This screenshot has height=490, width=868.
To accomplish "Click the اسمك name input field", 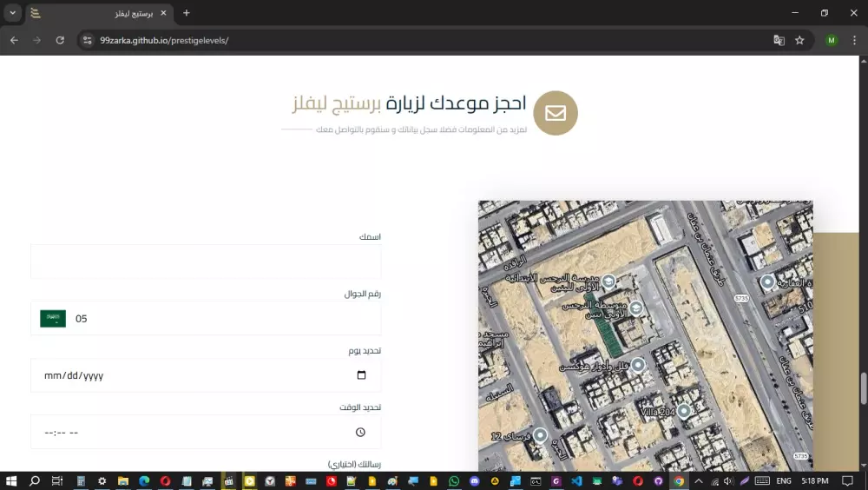I will pos(206,262).
